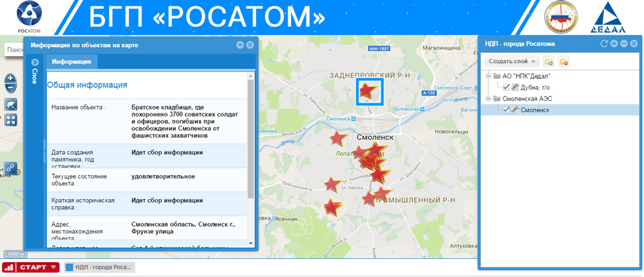The width and height of the screenshot is (644, 277).
Task: Click the А-132 road shield on map
Action: coord(428,93)
